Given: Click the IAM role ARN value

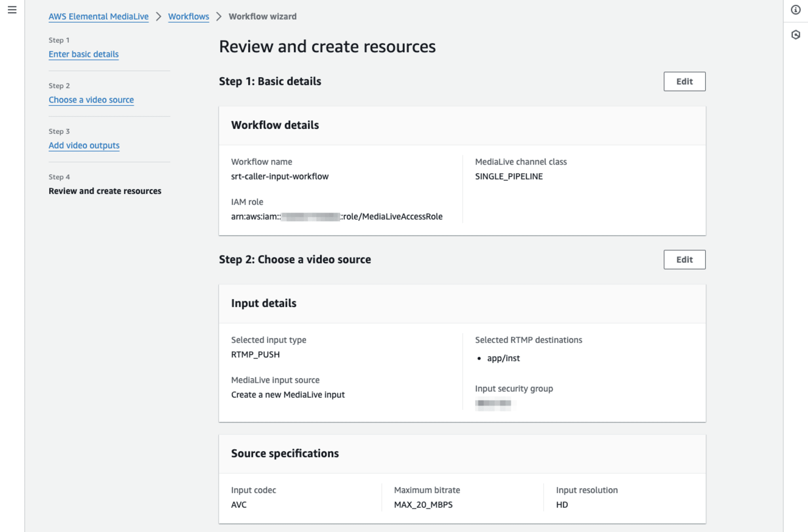Looking at the screenshot, I should pyautogui.click(x=337, y=217).
